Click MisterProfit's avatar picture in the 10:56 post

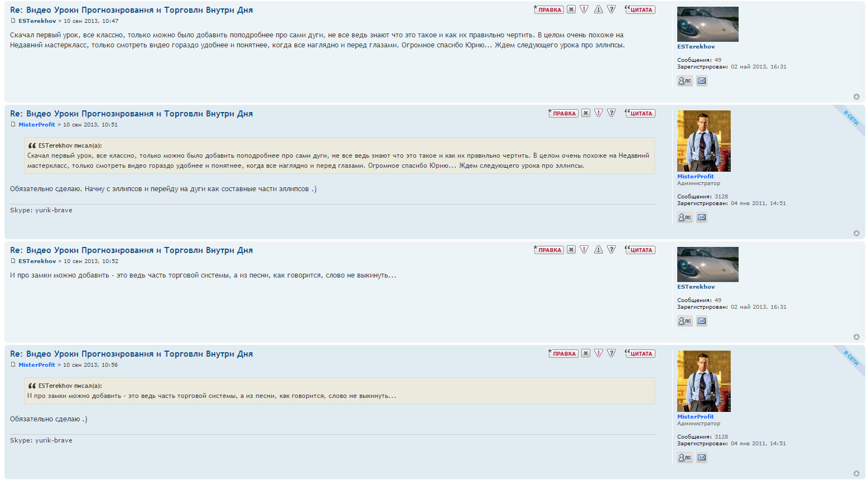703,381
